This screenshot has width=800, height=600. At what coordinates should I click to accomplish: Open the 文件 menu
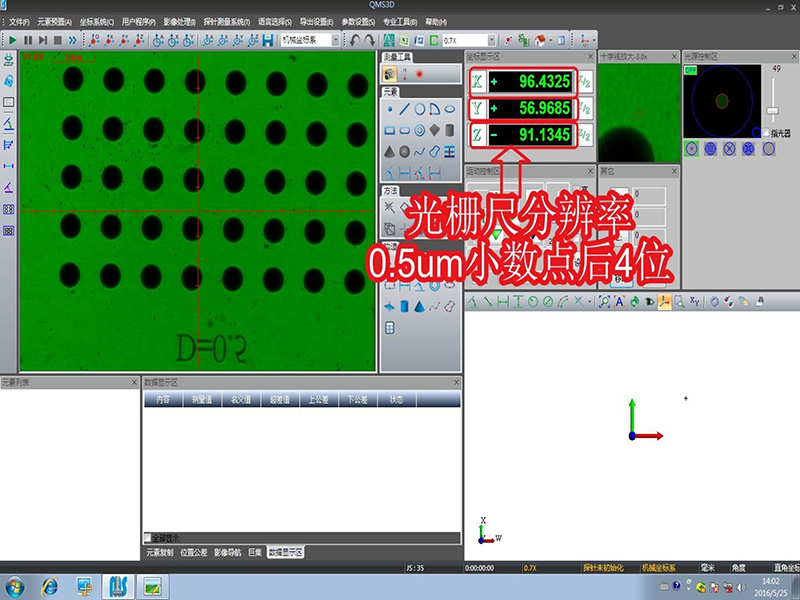click(19, 20)
